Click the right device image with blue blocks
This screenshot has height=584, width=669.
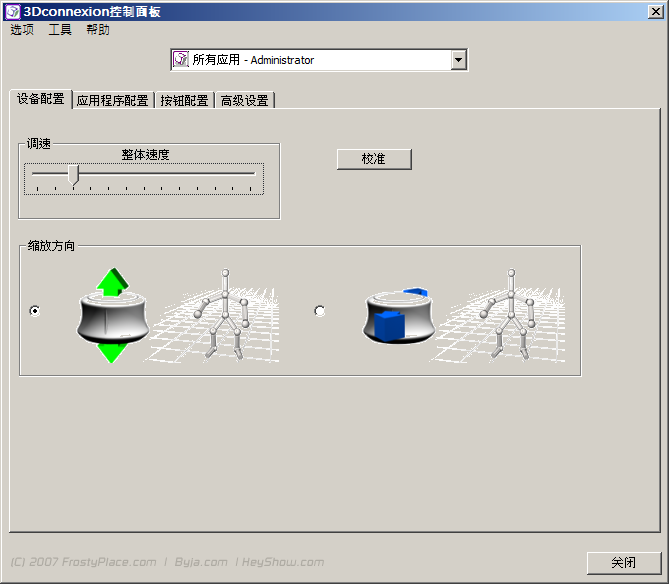(x=398, y=316)
